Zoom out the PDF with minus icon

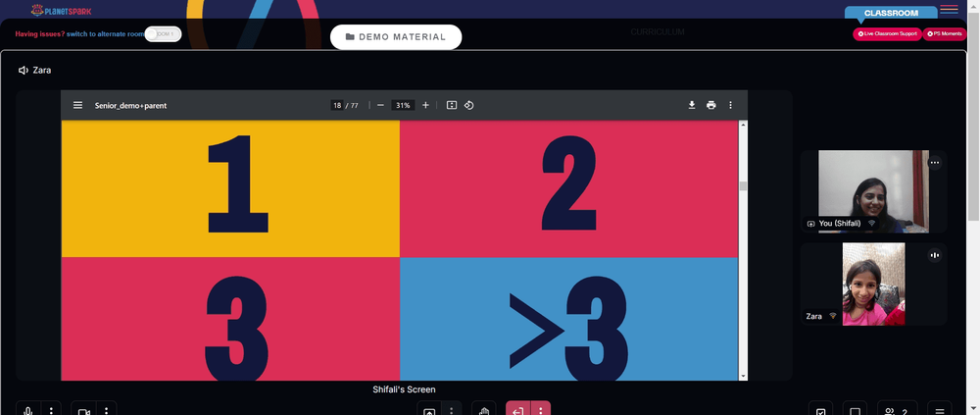click(x=380, y=105)
